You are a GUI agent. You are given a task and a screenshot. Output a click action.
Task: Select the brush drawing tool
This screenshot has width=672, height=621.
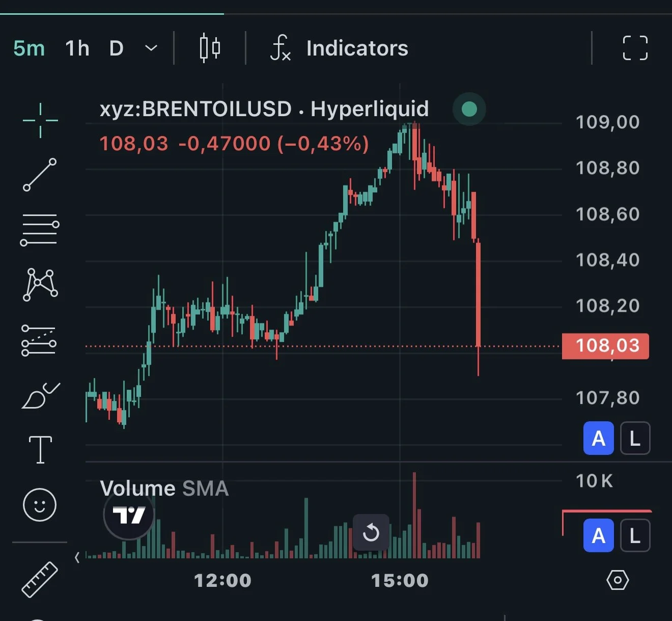[x=41, y=395]
